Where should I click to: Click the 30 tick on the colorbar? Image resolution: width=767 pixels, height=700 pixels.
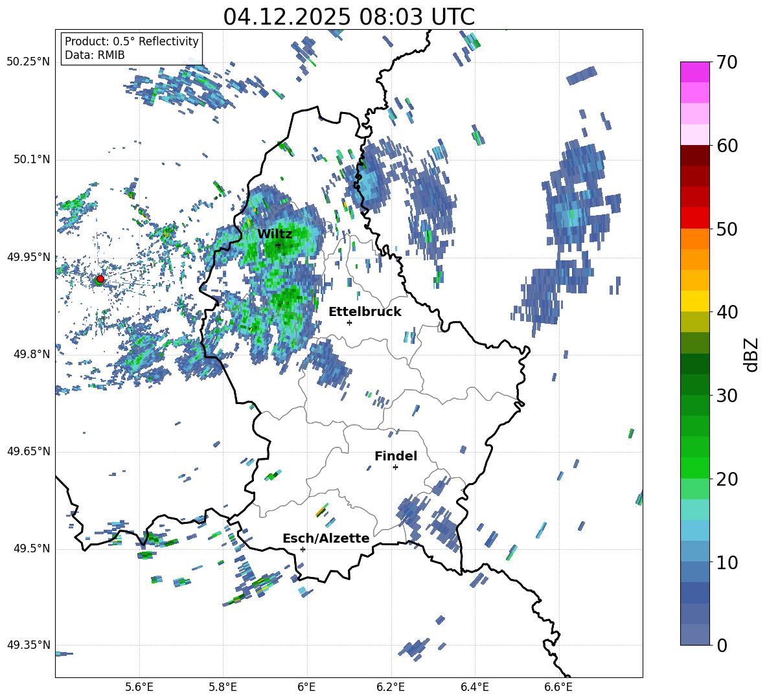[727, 395]
